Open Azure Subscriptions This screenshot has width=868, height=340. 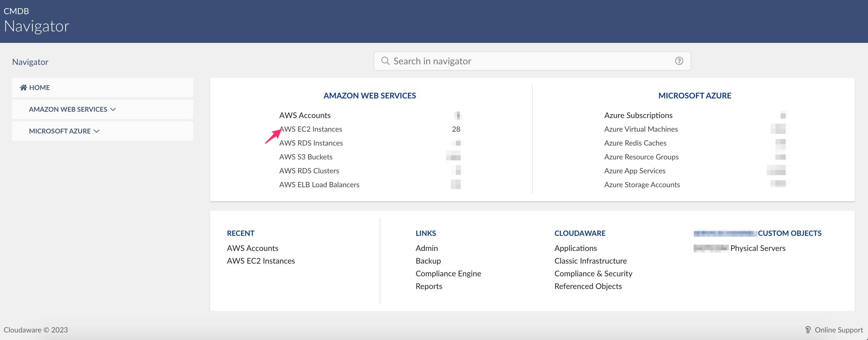click(638, 115)
